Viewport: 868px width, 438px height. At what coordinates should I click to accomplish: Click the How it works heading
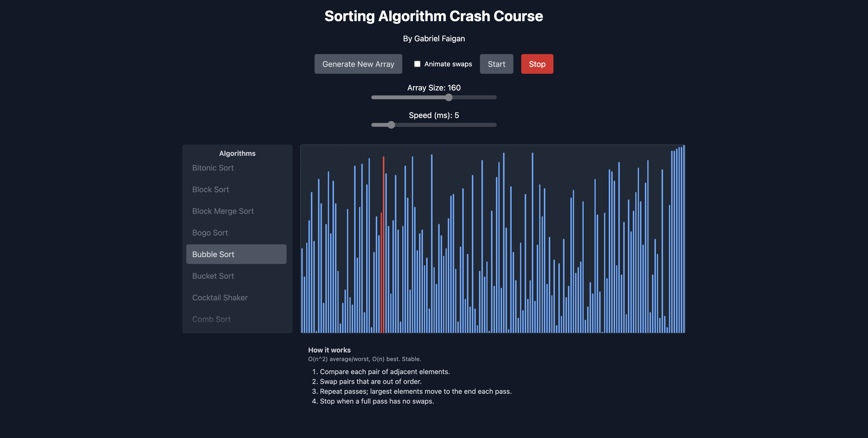(x=330, y=350)
